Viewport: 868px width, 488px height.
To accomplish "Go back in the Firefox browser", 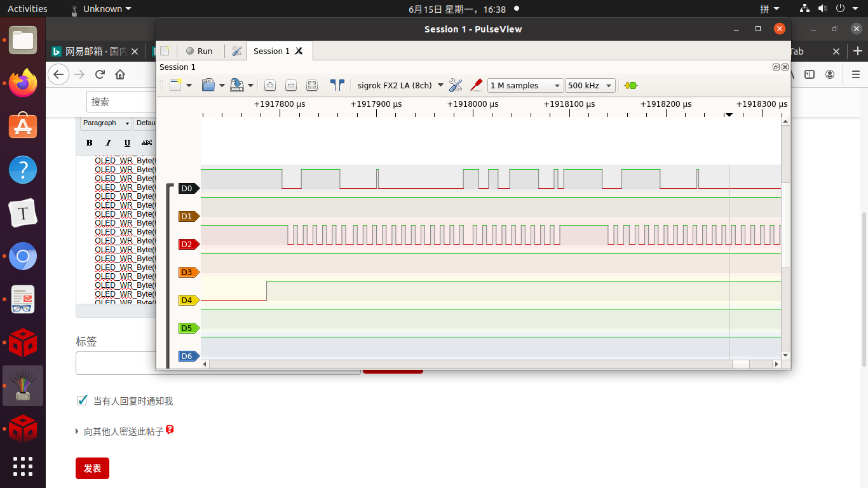I will pos(58,74).
